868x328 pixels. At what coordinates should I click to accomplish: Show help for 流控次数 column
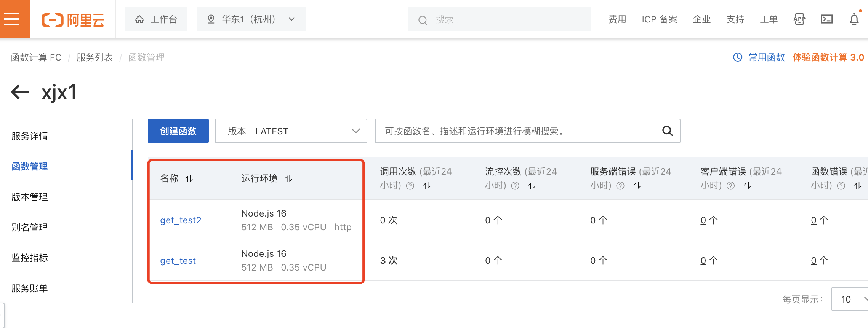(515, 186)
